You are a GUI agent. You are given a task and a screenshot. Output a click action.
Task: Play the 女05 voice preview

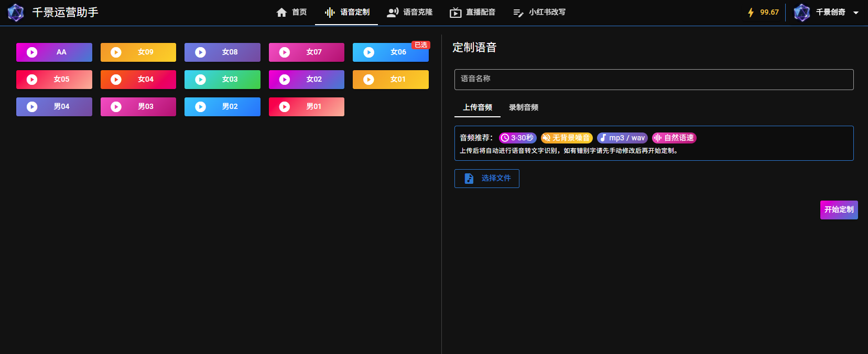tap(32, 80)
